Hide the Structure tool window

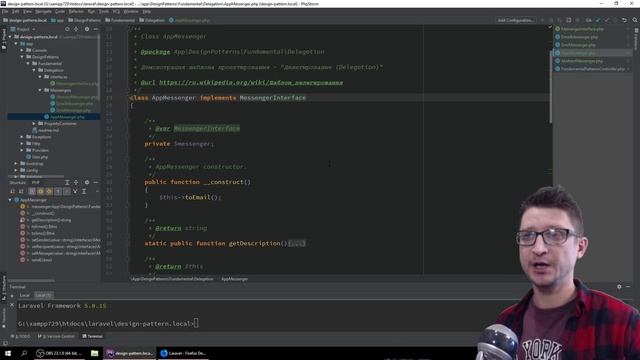pyautogui.click(x=96, y=182)
